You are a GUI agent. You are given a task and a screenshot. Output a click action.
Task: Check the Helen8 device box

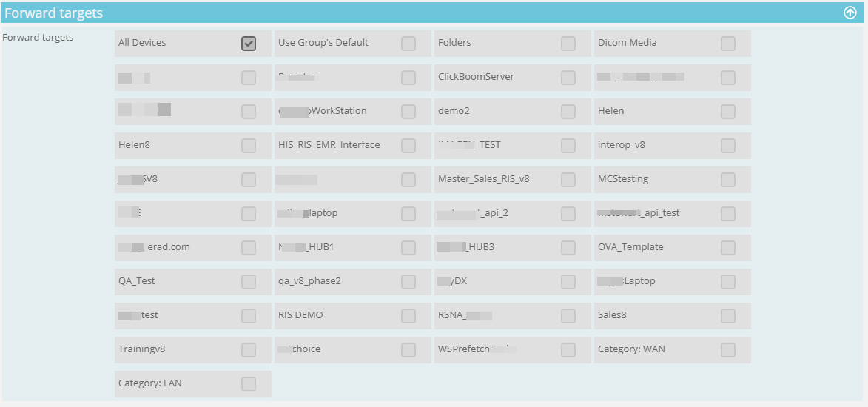249,146
